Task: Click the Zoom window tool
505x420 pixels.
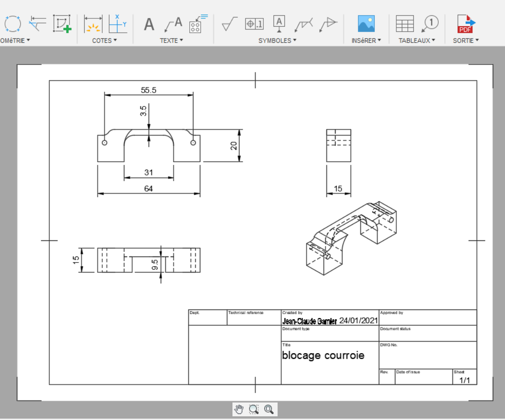Action: coord(254,409)
